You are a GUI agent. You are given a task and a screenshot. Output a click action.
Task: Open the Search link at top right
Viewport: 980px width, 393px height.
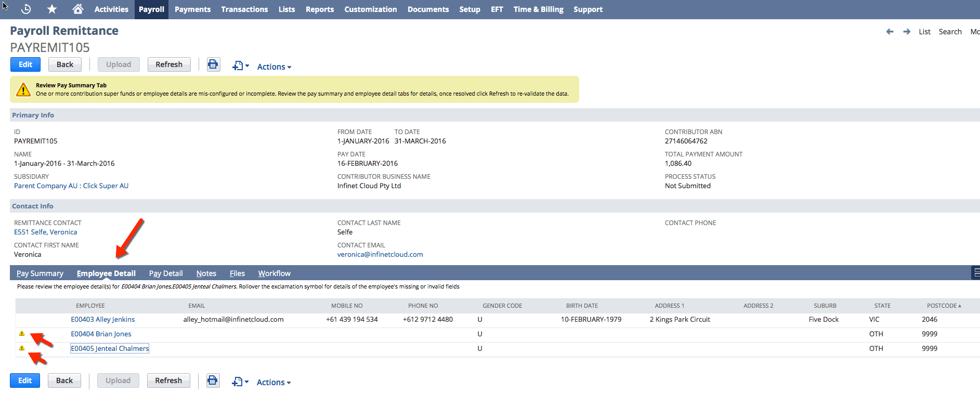click(x=950, y=32)
